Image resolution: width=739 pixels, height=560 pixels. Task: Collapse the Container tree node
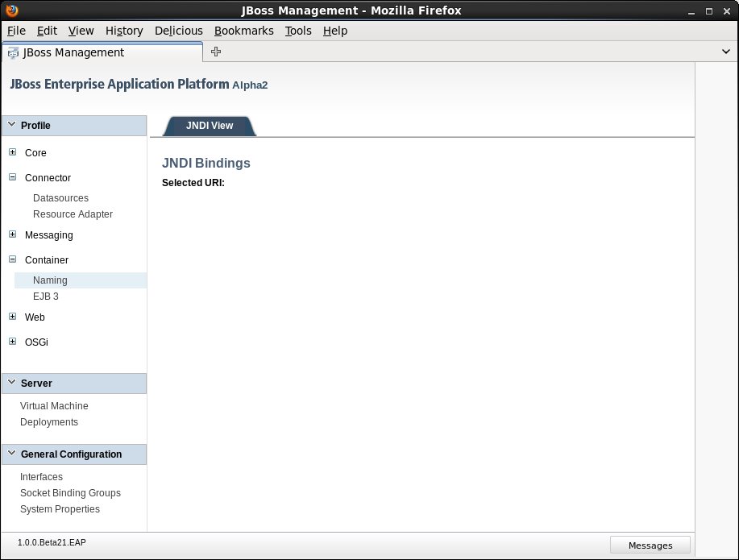click(x=13, y=259)
